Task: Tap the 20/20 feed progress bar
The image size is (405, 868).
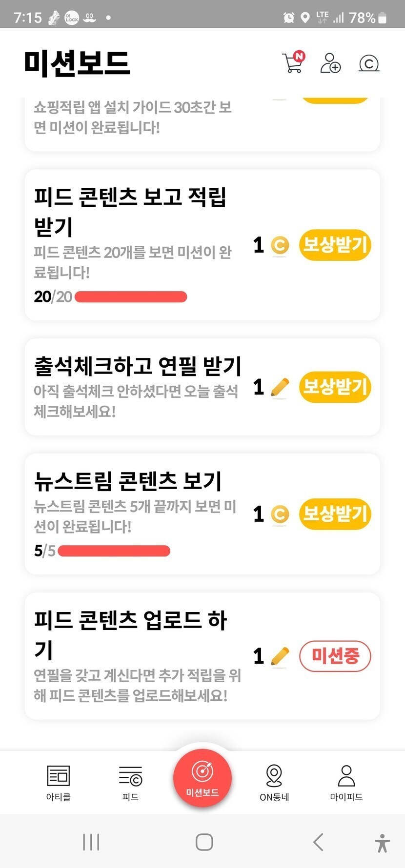Action: [131, 296]
